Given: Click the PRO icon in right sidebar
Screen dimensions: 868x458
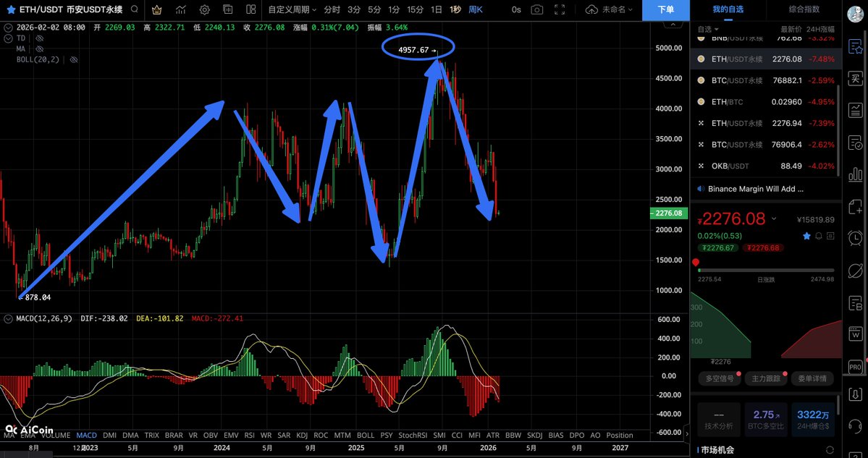Looking at the screenshot, I should 855,368.
